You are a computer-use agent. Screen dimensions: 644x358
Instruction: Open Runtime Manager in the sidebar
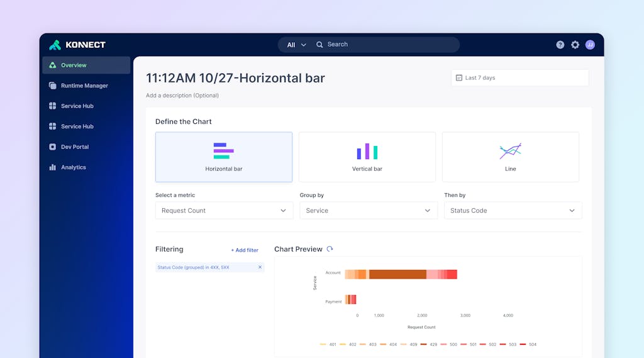(84, 86)
